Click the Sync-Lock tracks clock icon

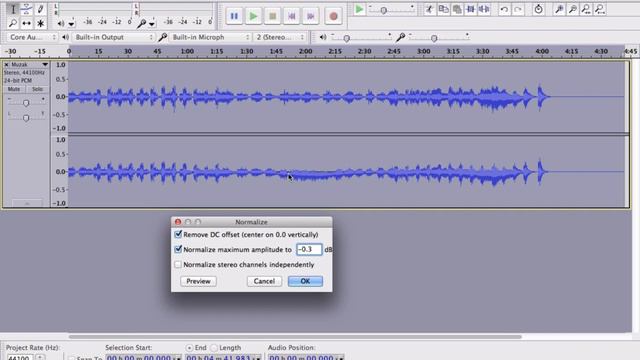click(x=538, y=9)
